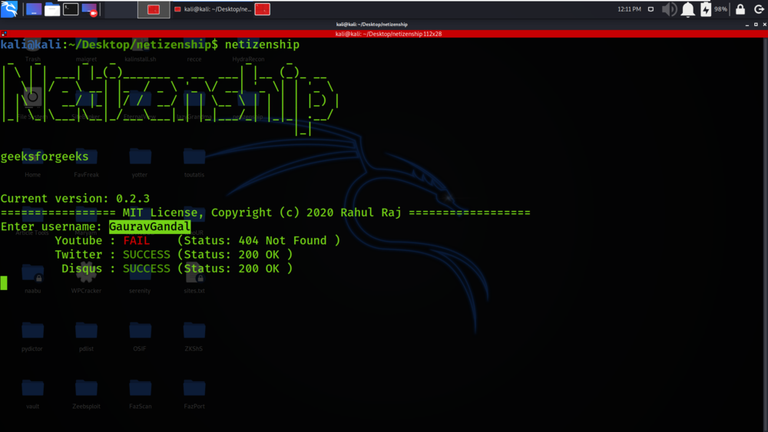This screenshot has height=432, width=768.
Task: Click the red FAIL status for Youtube
Action: (136, 240)
